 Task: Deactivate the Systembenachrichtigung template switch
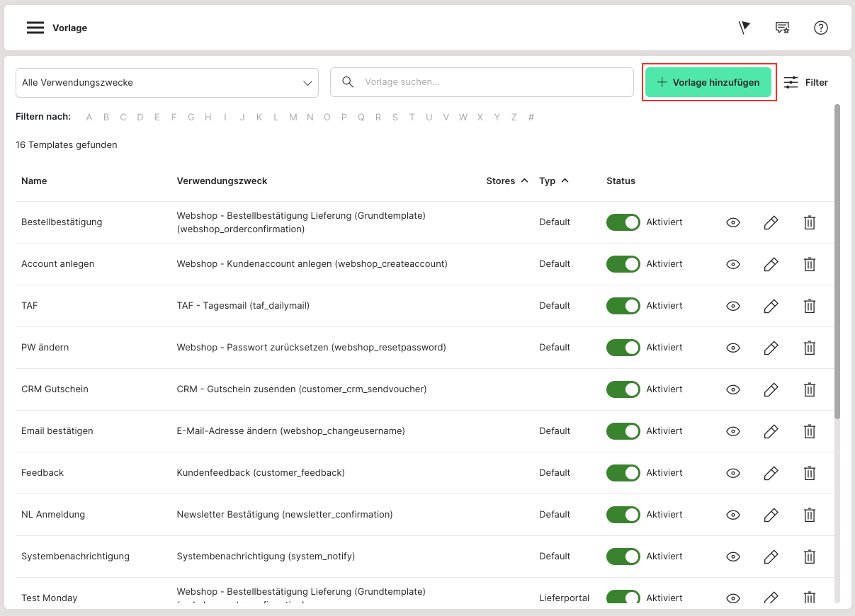point(623,557)
